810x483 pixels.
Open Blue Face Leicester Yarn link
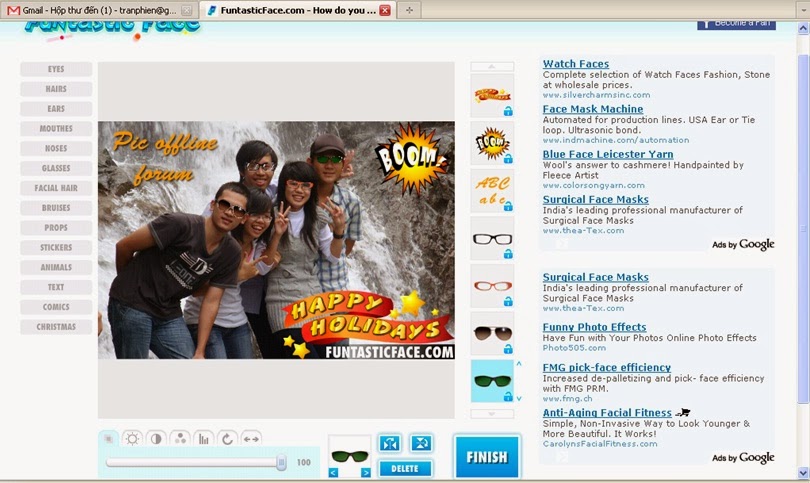pos(608,154)
